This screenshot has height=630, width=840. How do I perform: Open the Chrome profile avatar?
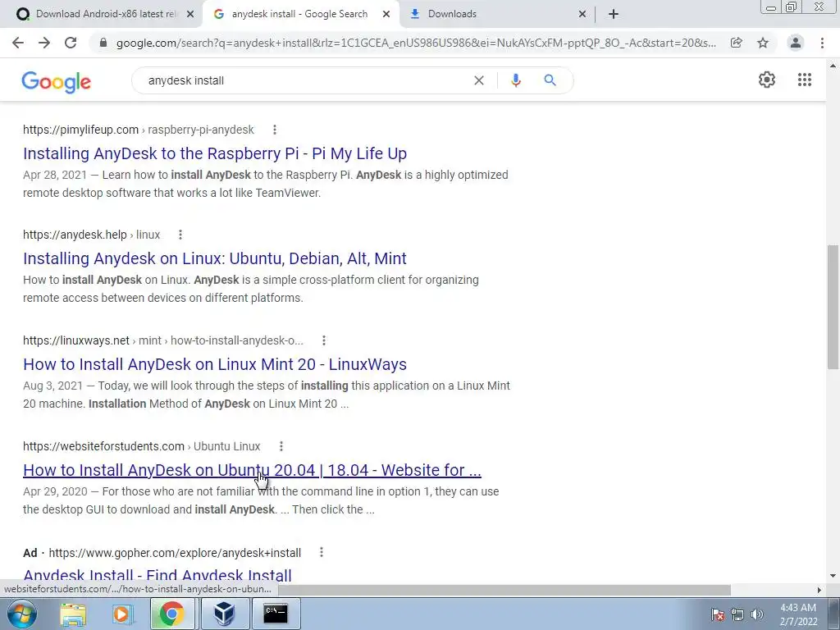[x=796, y=43]
